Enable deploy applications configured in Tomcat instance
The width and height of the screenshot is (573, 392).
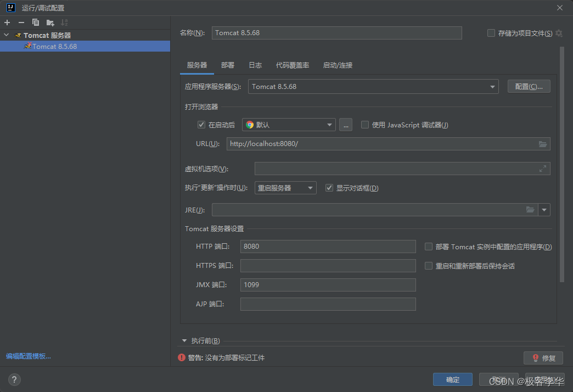click(x=429, y=247)
